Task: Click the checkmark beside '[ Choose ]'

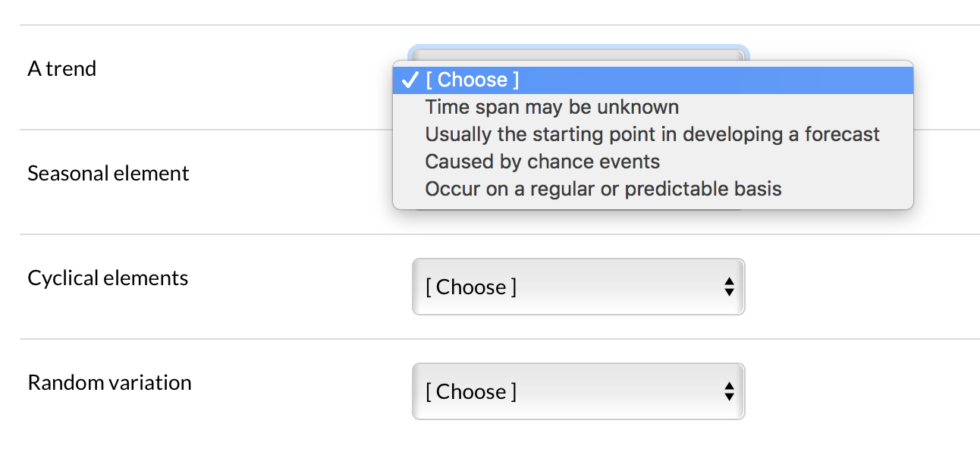Action: 410,79
